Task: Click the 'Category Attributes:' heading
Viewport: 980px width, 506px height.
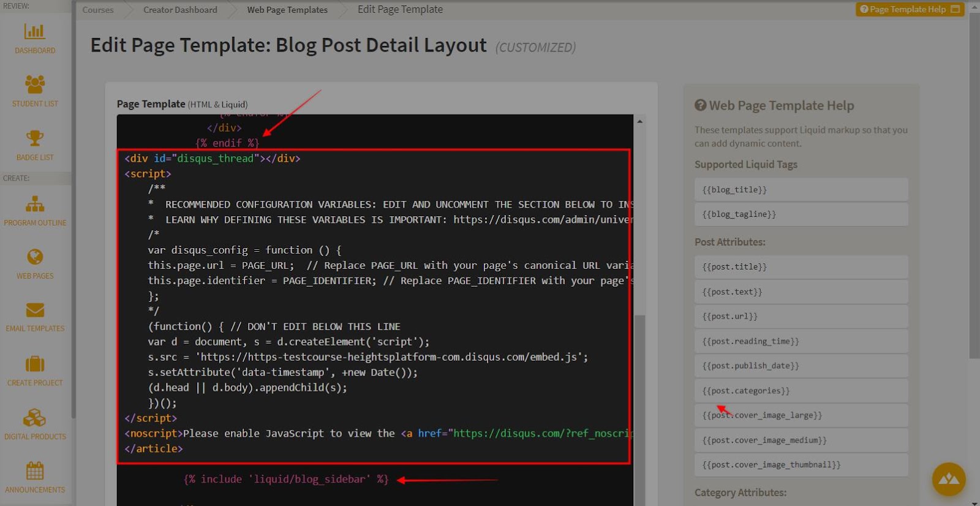Action: coord(741,493)
